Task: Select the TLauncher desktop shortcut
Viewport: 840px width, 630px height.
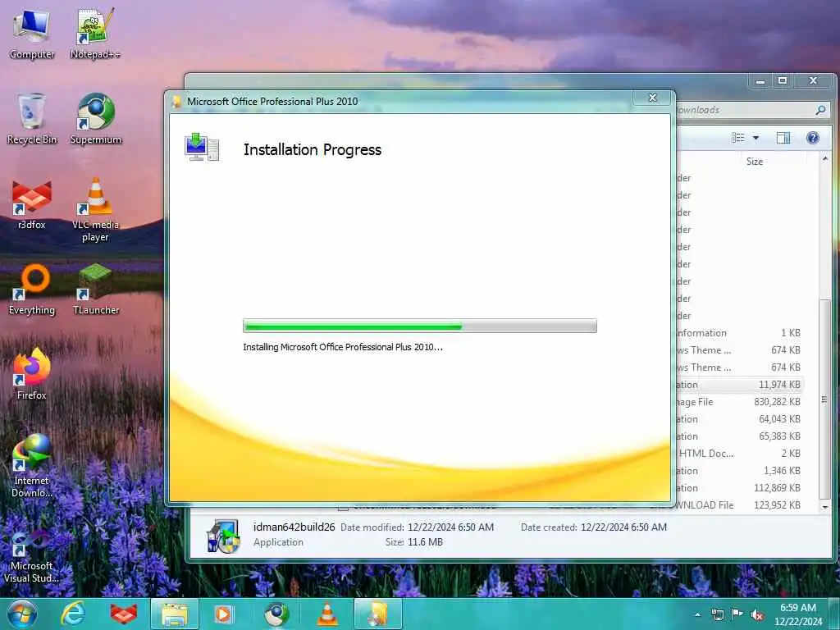Action: [x=96, y=290]
